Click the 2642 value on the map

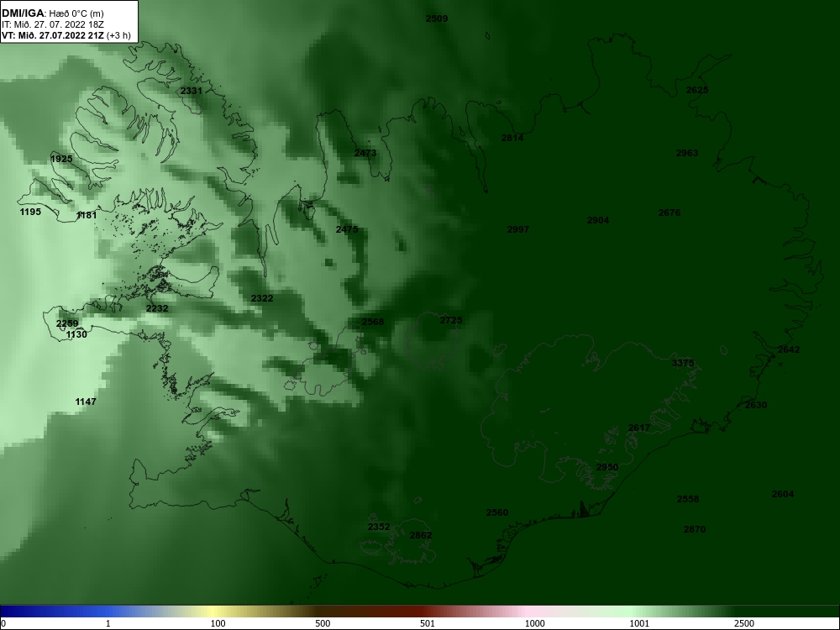point(789,349)
